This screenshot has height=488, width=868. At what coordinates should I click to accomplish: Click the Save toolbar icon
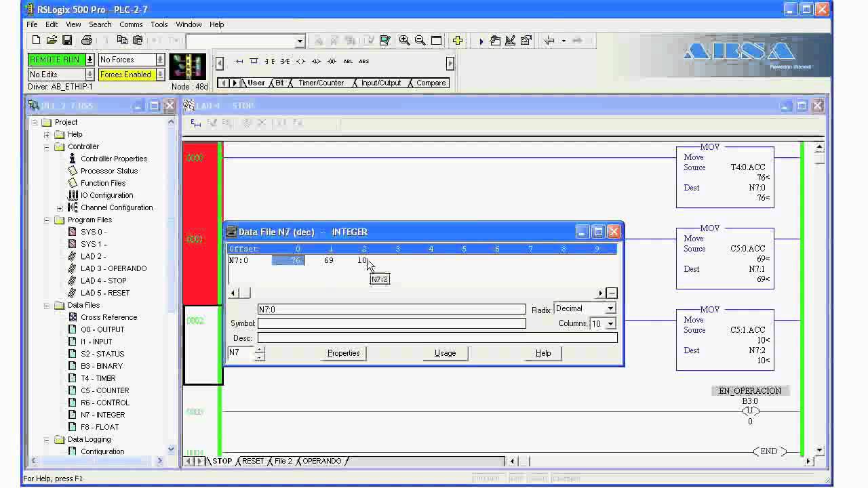(x=67, y=41)
